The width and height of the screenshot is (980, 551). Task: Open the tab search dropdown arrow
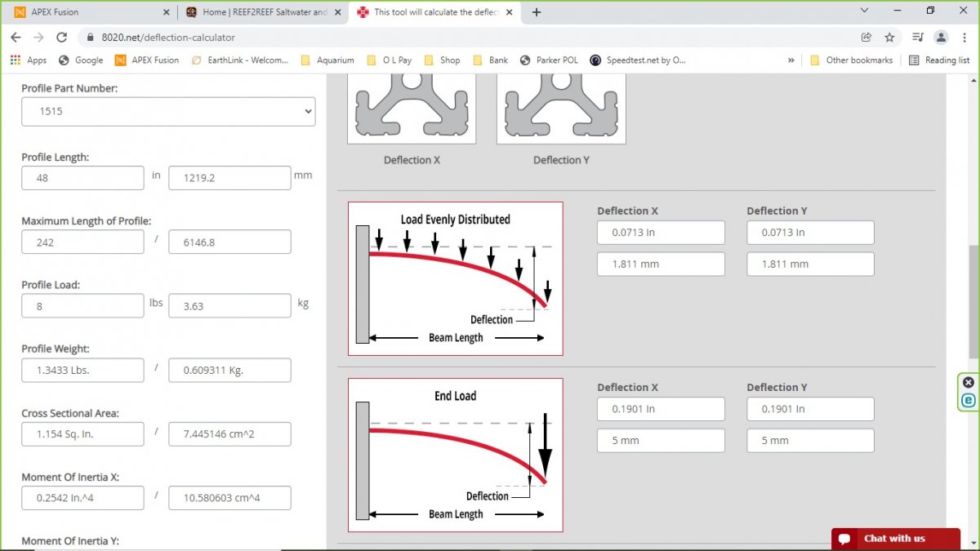tap(865, 11)
